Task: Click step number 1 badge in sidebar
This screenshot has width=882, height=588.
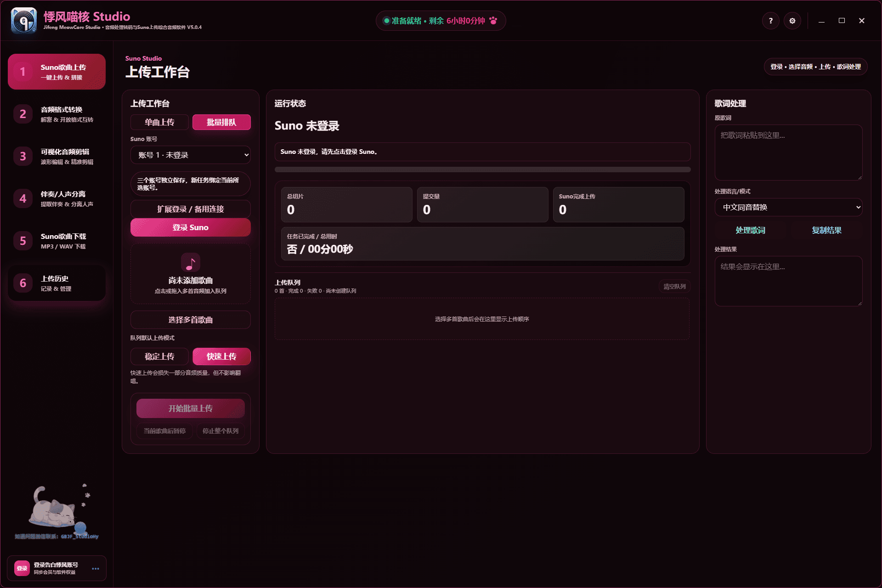Action: [23, 72]
